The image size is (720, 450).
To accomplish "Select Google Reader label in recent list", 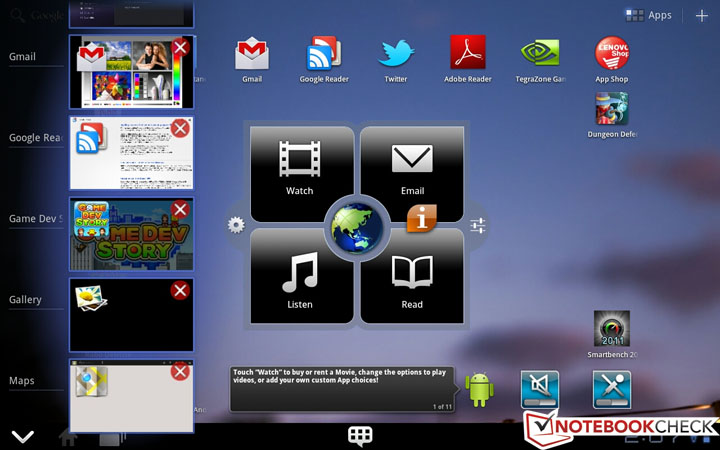I will (x=35, y=138).
